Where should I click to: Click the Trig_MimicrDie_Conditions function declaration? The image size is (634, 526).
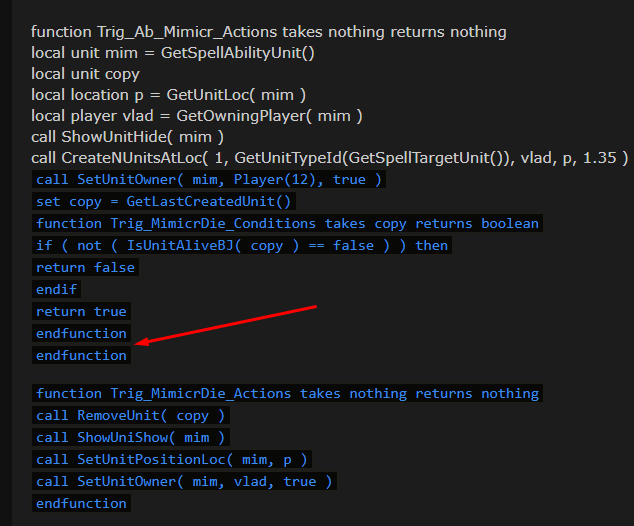(287, 223)
